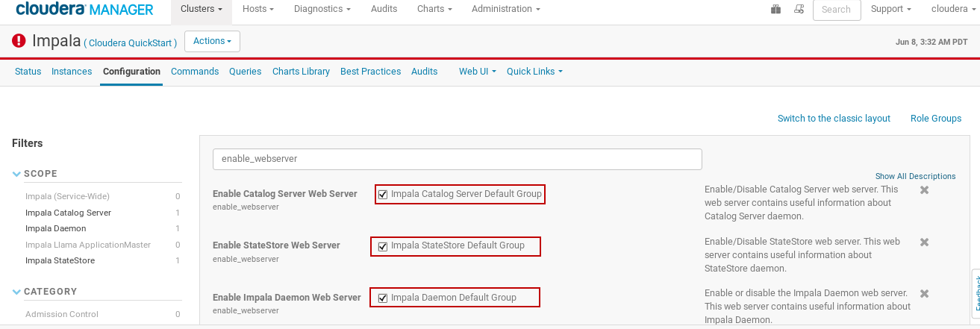This screenshot has height=329, width=980.
Task: Click the Jun 8, 3:32 AM PDT timestamp
Action: tap(931, 43)
